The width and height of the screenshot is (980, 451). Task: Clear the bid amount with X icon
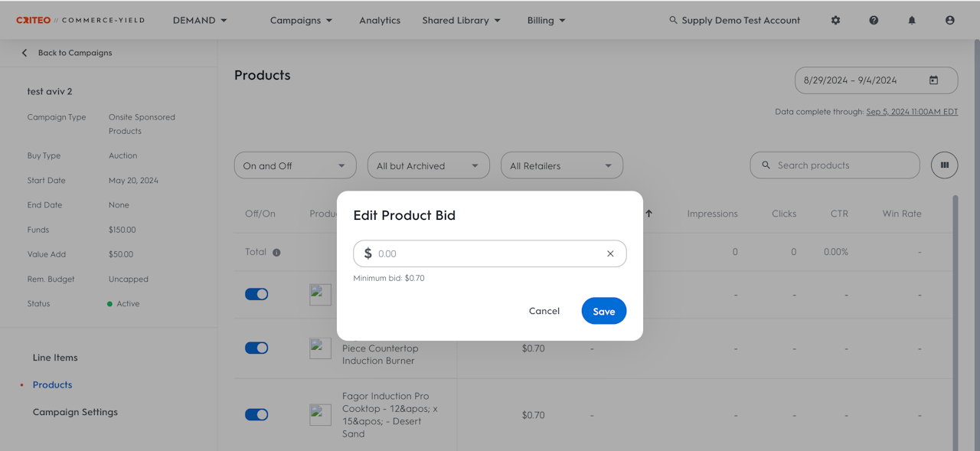[610, 253]
